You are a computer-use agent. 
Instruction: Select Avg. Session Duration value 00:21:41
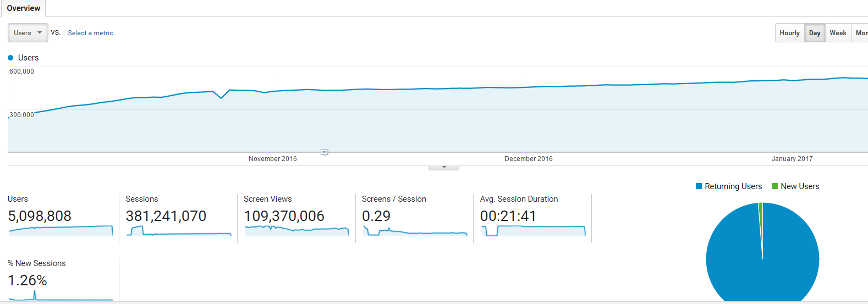point(508,216)
